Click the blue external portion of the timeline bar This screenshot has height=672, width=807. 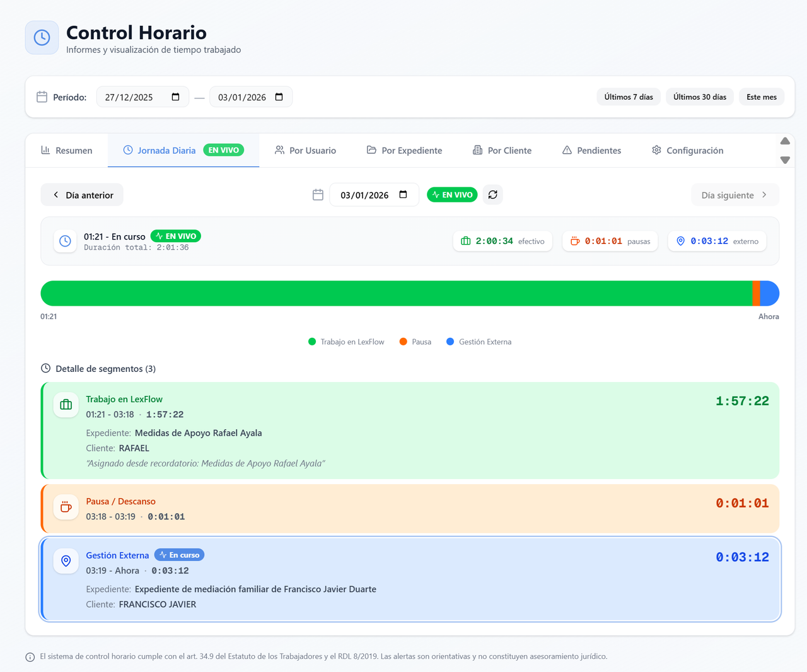tap(770, 293)
